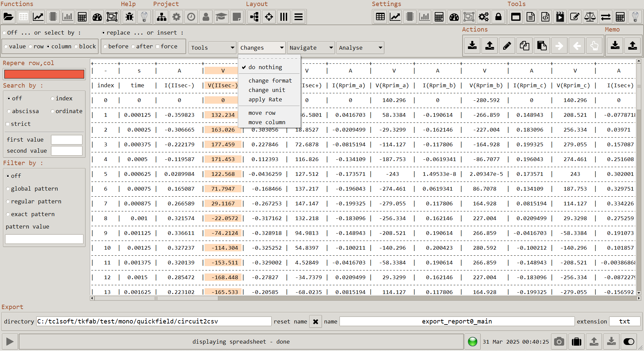
Task: Choose 'change unit' menu entry
Action: pos(269,90)
